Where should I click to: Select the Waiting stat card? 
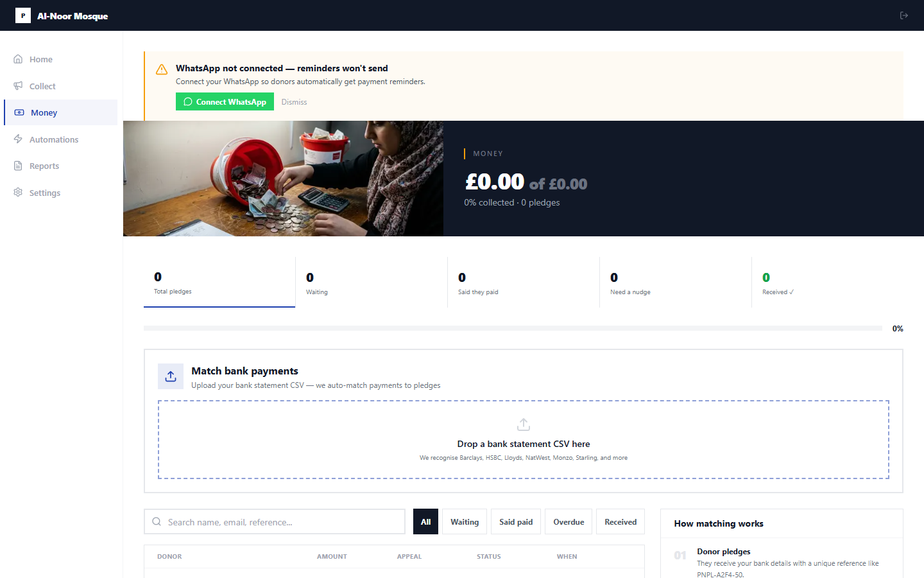click(x=372, y=283)
